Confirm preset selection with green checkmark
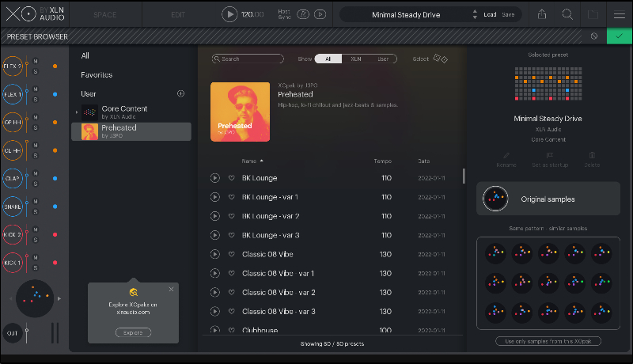 pyautogui.click(x=619, y=36)
